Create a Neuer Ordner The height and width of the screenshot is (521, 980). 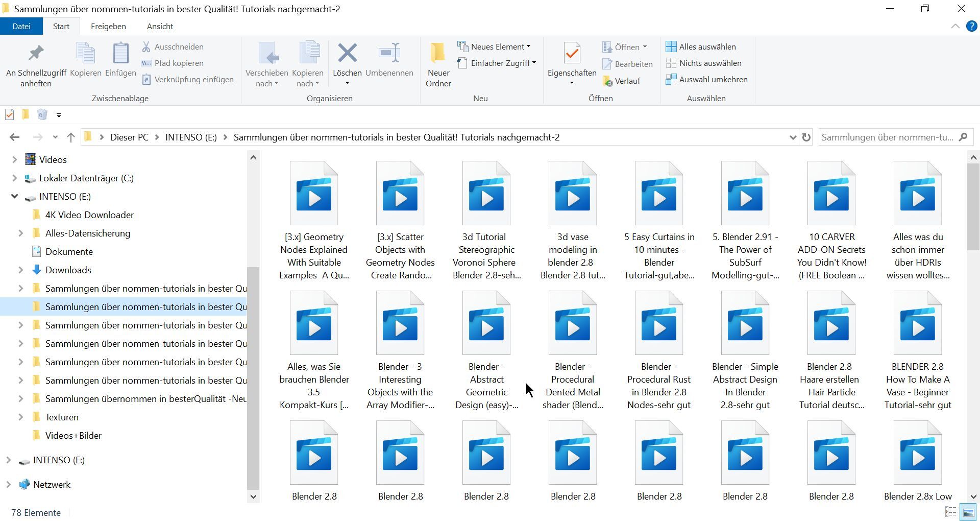438,64
